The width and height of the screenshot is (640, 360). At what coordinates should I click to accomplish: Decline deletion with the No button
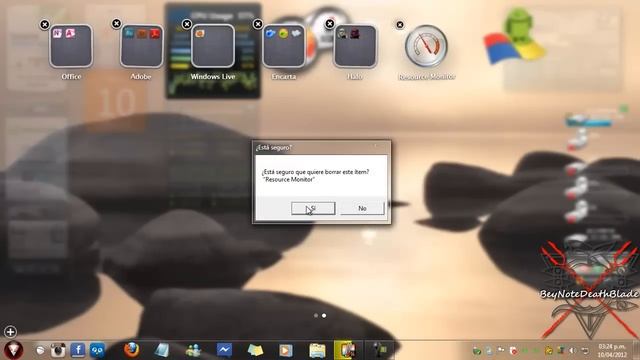tap(362, 208)
